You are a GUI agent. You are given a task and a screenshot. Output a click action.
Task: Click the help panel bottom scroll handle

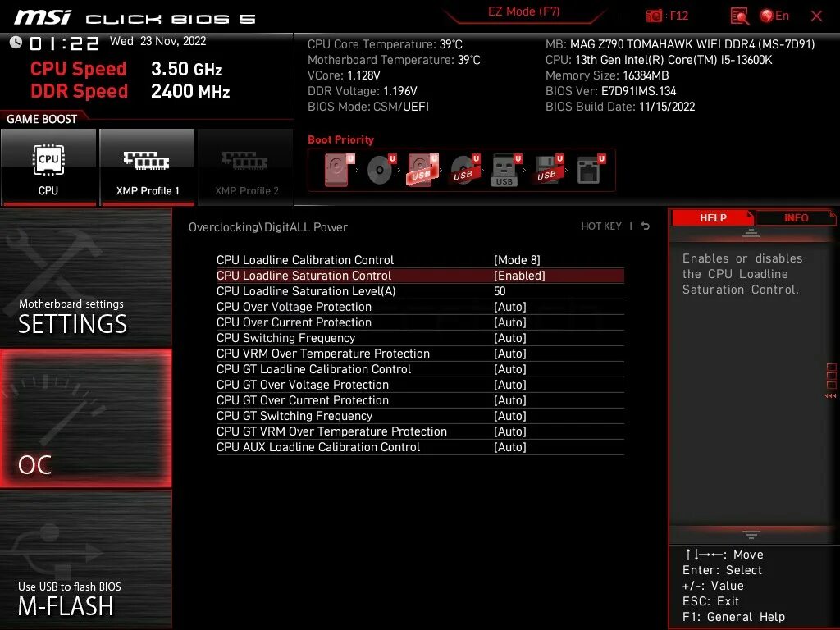click(x=751, y=535)
